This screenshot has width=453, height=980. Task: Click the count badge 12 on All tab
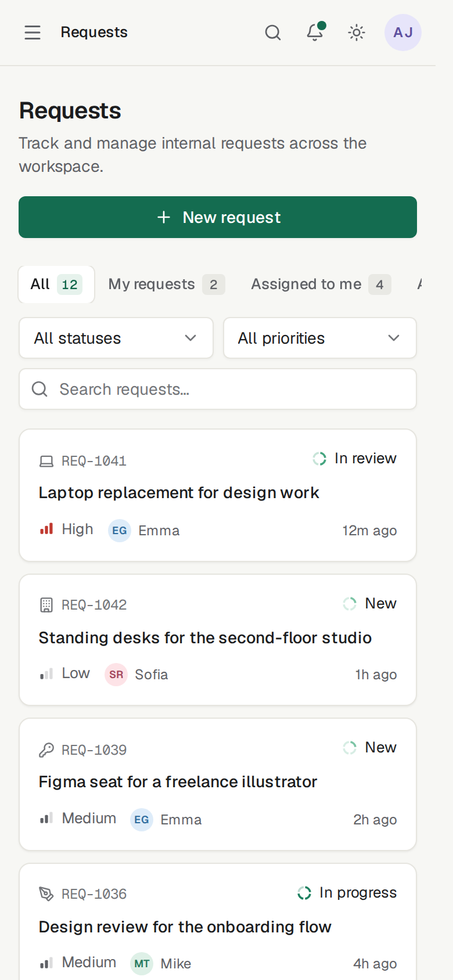[70, 284]
